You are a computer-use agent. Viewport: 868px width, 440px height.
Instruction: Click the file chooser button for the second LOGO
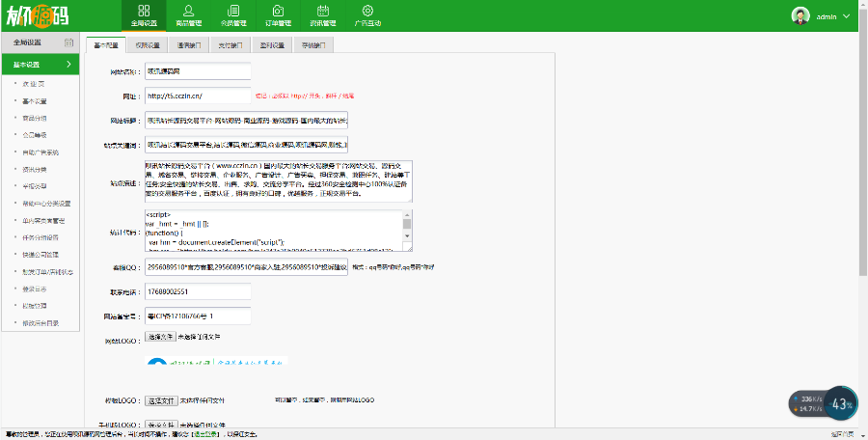tap(162, 399)
